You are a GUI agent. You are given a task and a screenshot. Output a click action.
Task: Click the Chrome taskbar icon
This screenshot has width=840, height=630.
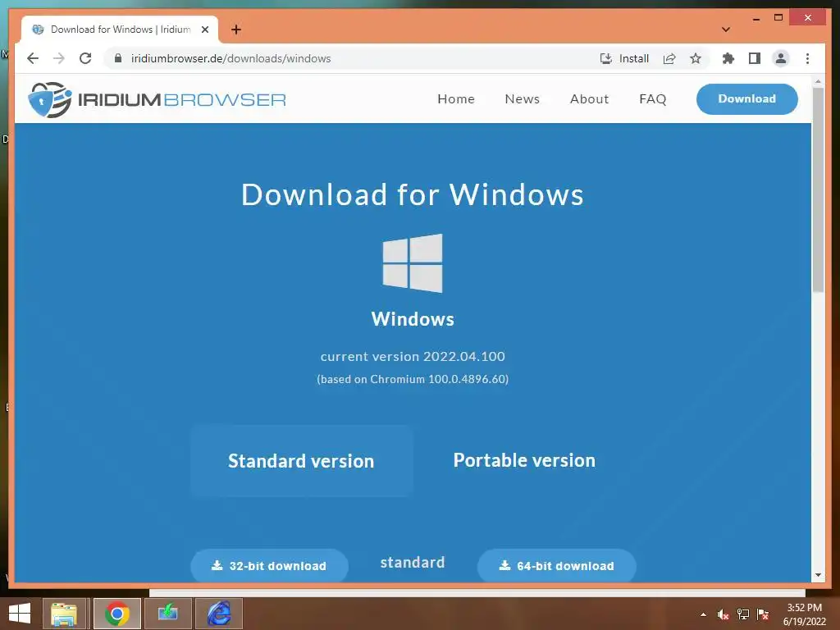tap(116, 614)
